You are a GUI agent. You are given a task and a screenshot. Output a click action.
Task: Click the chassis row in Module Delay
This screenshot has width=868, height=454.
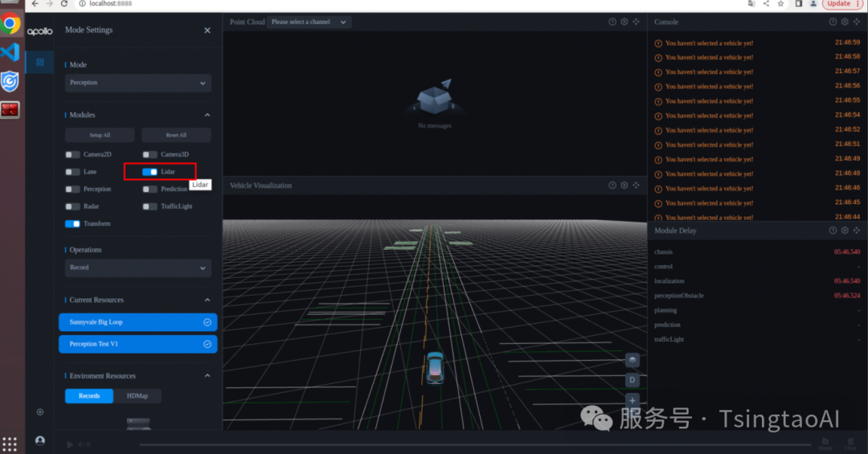pos(757,252)
